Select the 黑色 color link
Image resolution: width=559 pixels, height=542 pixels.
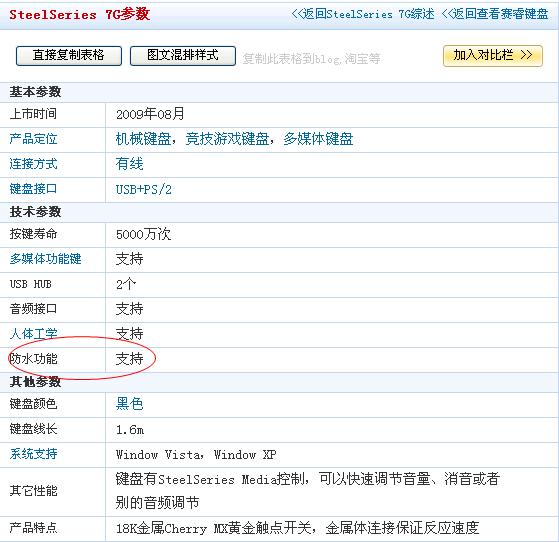pos(129,404)
